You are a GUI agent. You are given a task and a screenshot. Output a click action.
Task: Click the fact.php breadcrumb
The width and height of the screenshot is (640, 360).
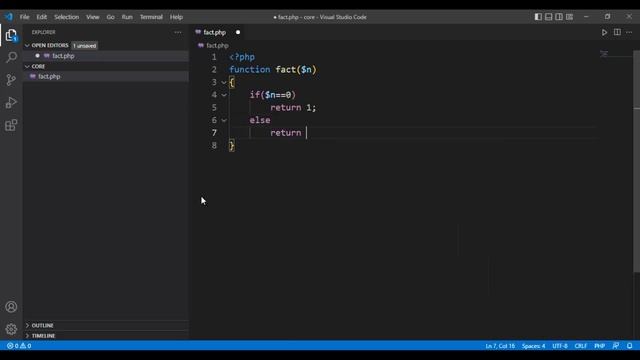click(x=217, y=45)
